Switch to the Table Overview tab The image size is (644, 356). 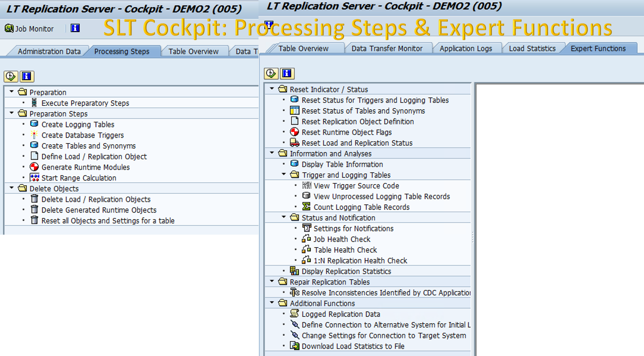(x=303, y=48)
